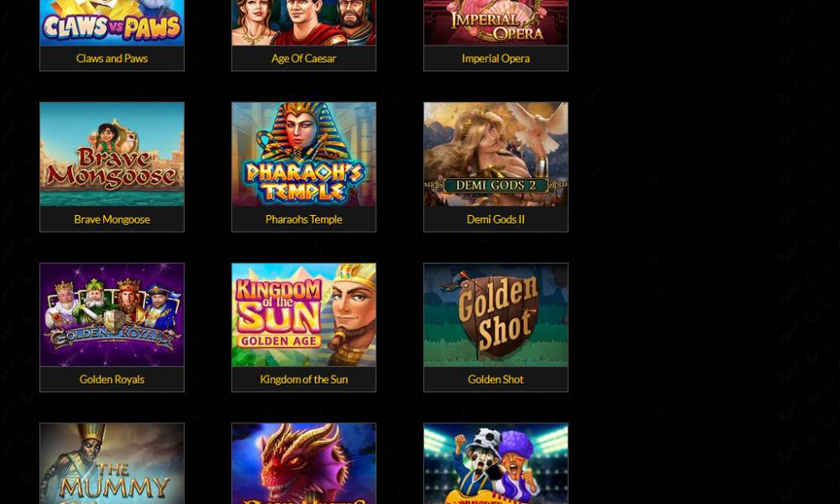Click the Demi Gods II title link
This screenshot has width=840, height=504.
click(496, 219)
